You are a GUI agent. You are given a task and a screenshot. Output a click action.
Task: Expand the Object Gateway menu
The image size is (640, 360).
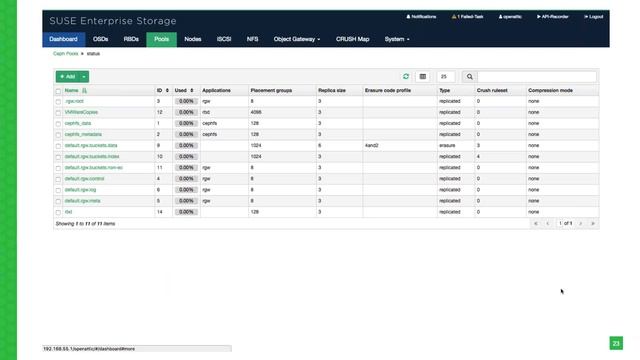coord(297,39)
